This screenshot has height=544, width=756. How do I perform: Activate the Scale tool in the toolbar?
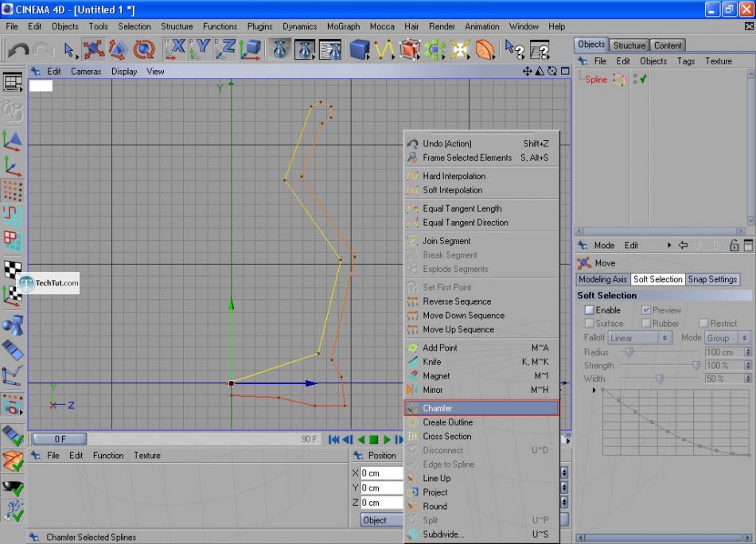[x=118, y=49]
